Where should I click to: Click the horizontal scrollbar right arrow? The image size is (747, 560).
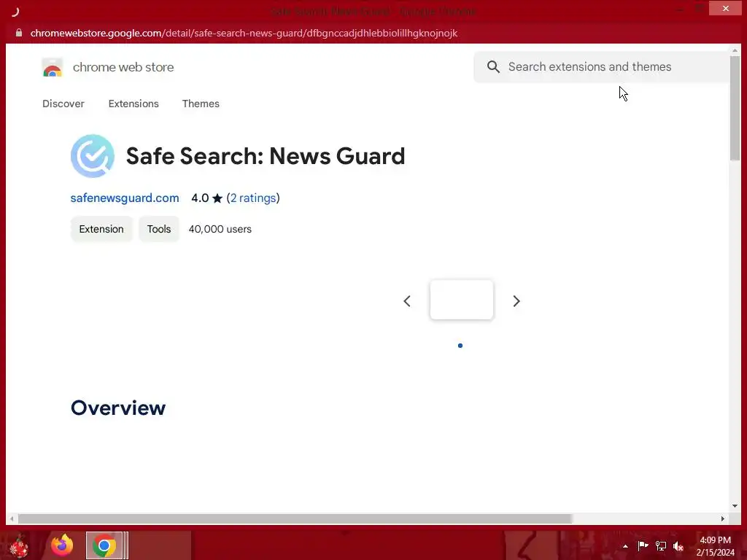(723, 518)
